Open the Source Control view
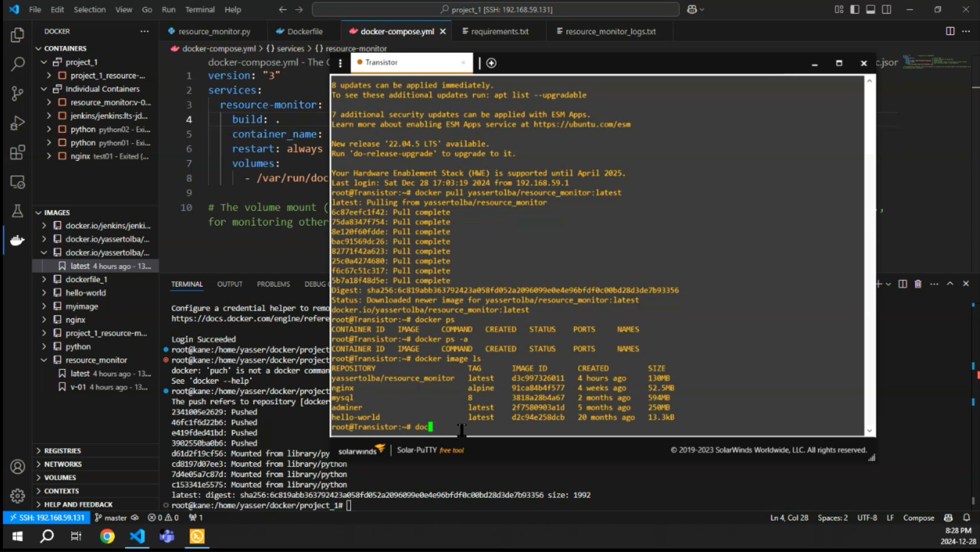The height and width of the screenshot is (552, 980). pos(17,93)
